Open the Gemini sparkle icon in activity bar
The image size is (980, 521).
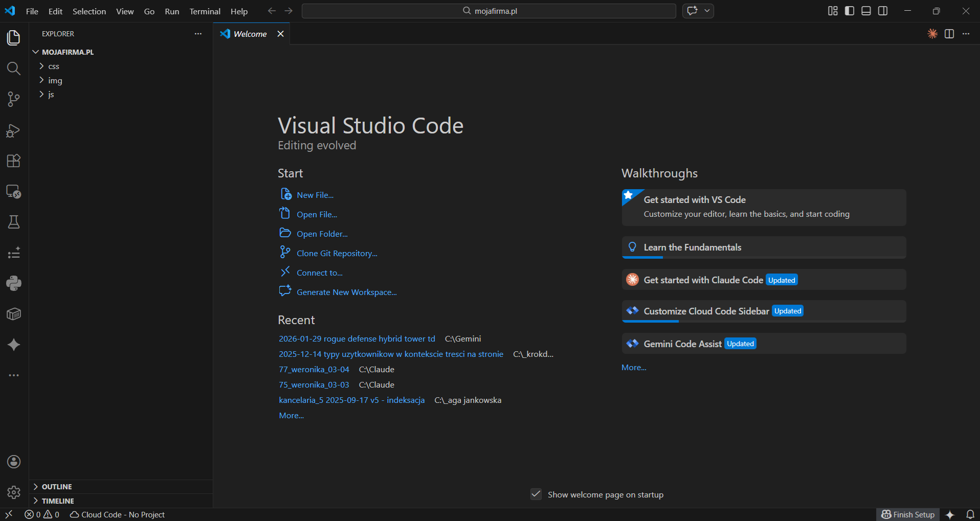(13, 345)
